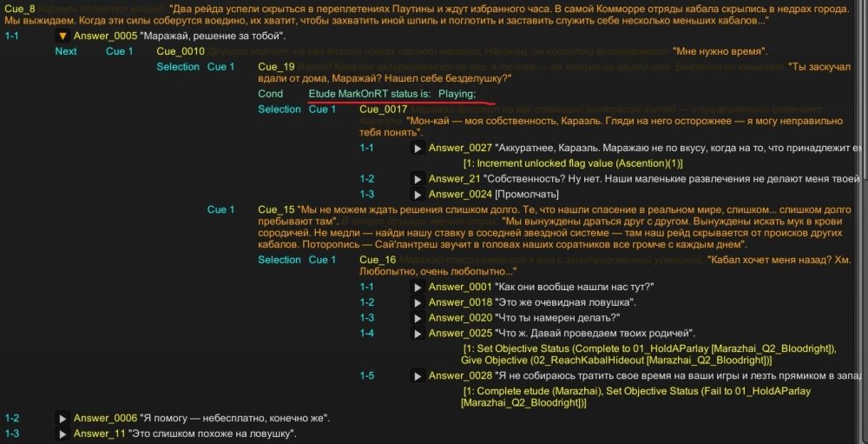Viewport: 868px width, 444px height.
Task: Expand the Answer_0028 triangle
Action: coord(418,374)
